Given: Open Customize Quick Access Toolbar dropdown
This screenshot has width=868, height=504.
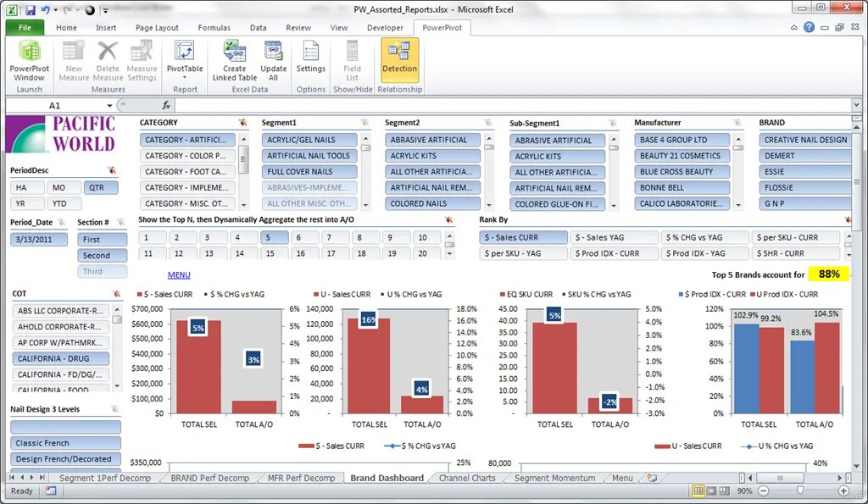Looking at the screenshot, I should click(x=105, y=10).
